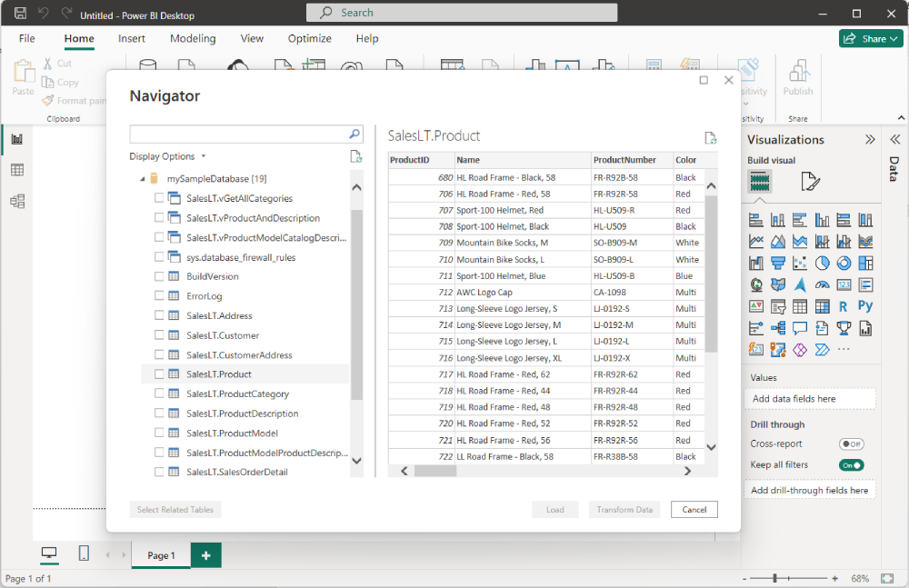
Task: Expand the Data pane
Action: coord(895,139)
